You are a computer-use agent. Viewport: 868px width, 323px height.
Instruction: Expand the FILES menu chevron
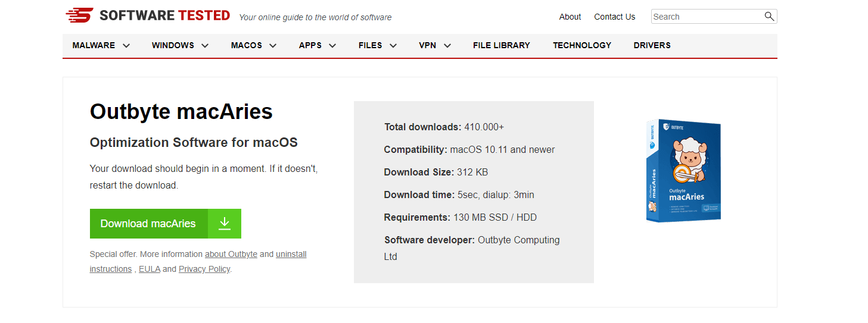tap(393, 46)
